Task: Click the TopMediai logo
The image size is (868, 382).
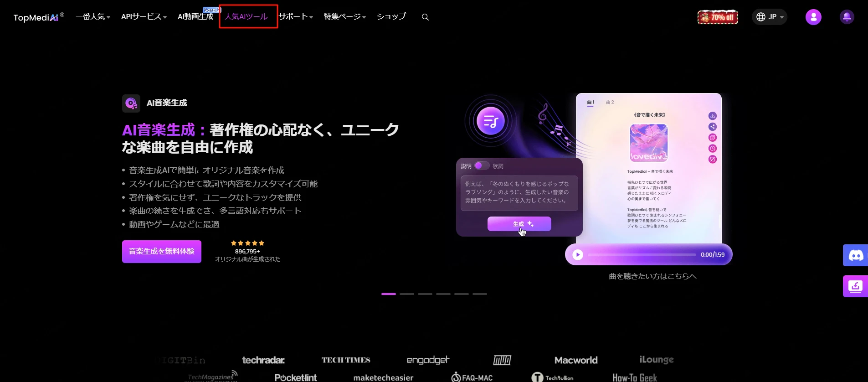Action: pyautogui.click(x=39, y=17)
